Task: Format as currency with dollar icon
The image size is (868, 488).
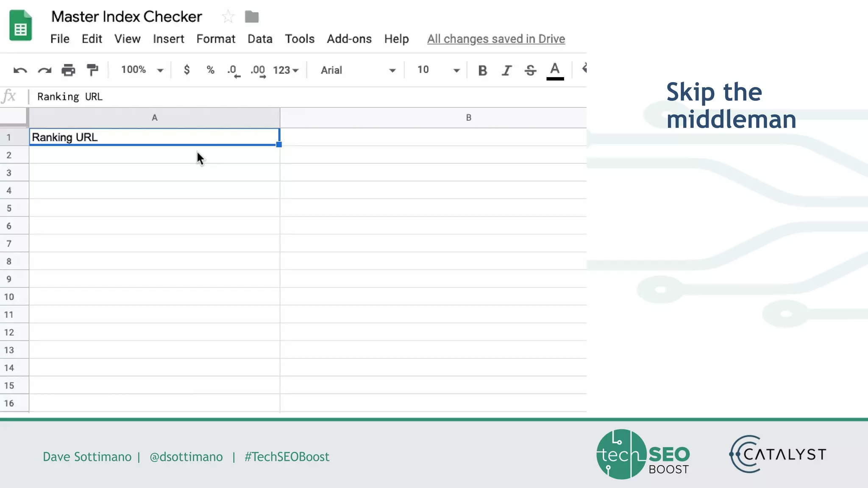Action: [x=186, y=70]
